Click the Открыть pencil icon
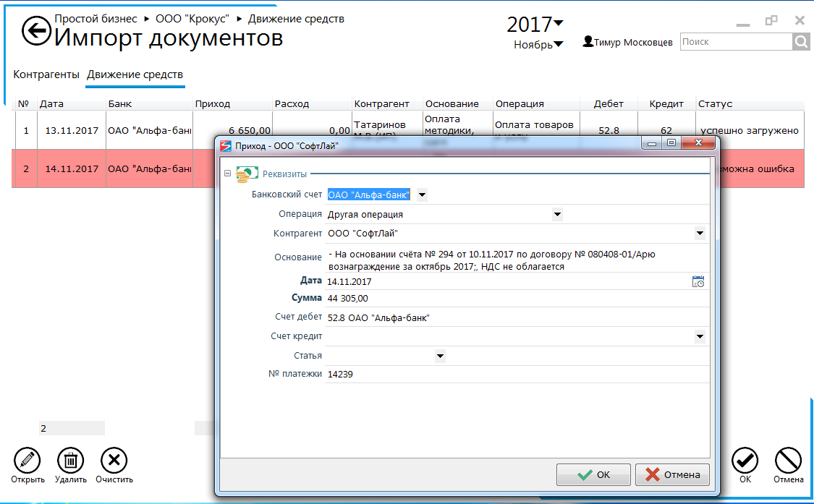 coord(27,460)
